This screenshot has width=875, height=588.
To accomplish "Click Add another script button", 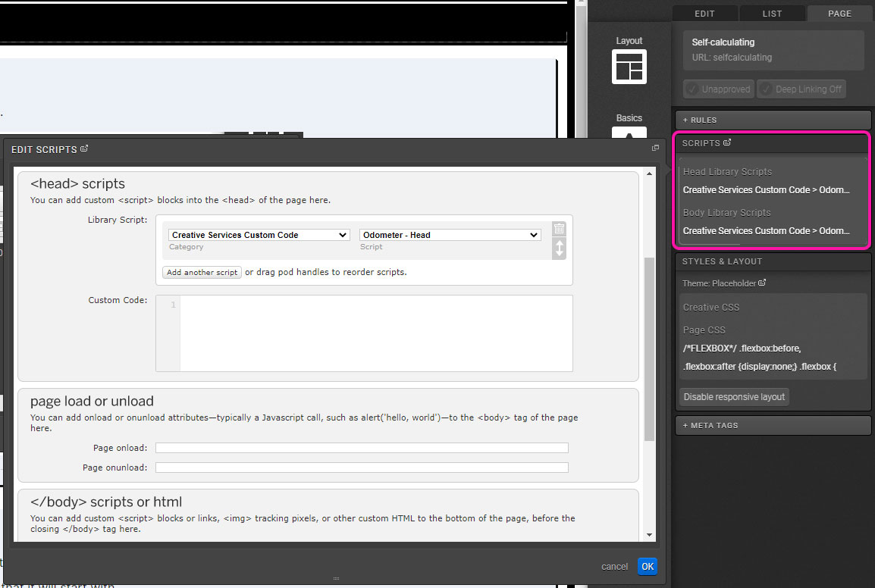I will click(202, 272).
